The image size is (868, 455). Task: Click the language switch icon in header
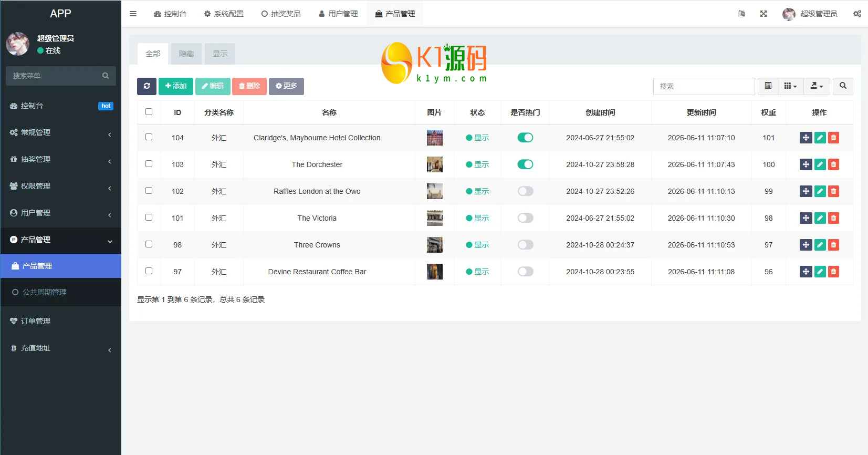click(x=741, y=14)
